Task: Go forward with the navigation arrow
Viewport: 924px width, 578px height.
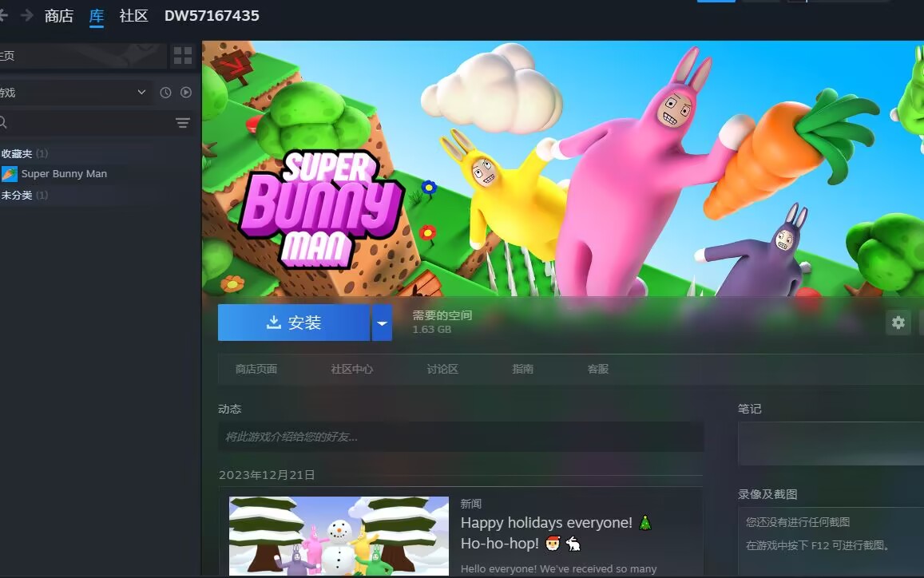Action: click(27, 15)
